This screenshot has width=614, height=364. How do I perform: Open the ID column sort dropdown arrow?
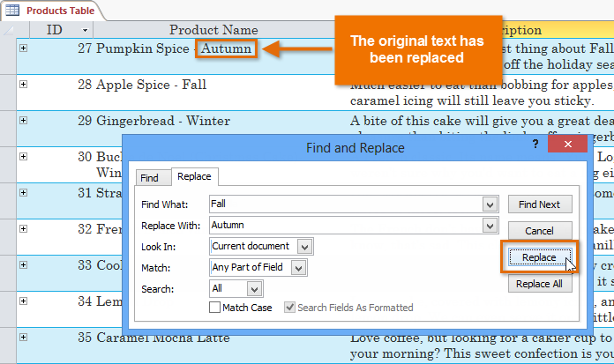pos(85,30)
